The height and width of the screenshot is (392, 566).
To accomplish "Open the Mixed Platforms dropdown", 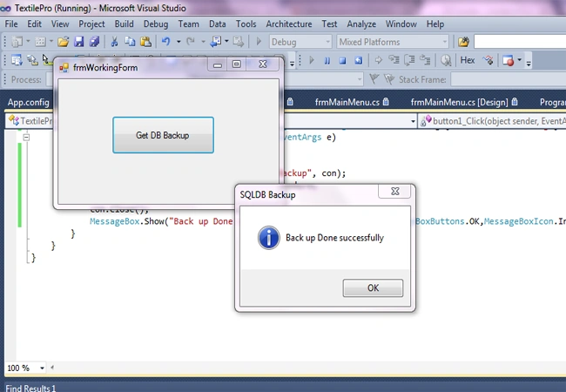I will tap(393, 42).
